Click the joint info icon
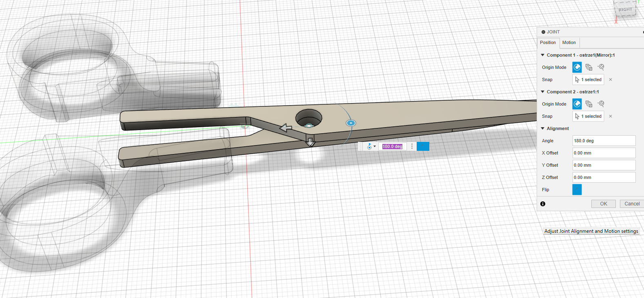The image size is (644, 298). click(x=543, y=204)
